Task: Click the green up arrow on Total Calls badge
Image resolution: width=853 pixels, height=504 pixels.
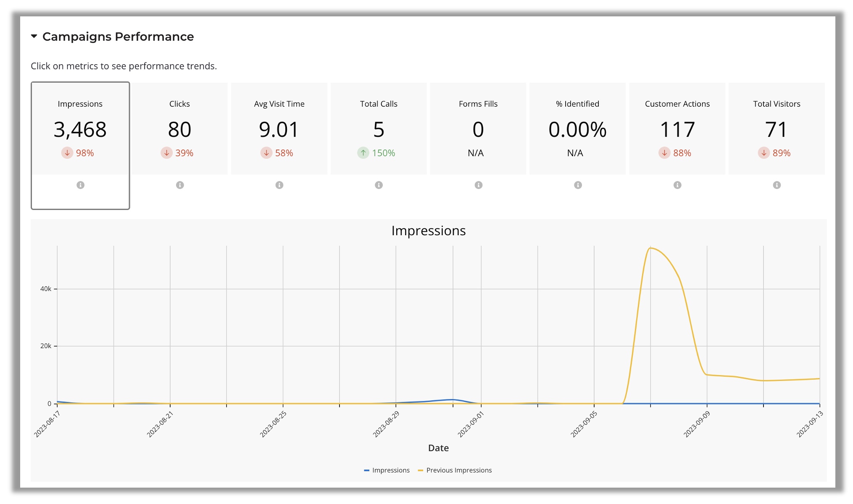Action: [363, 153]
